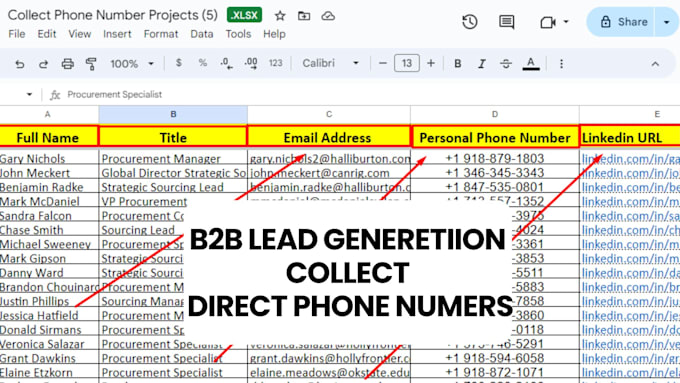Screen dimensions: 680x383
Task: Open Benjamin Radke's LinkedIn link
Action: [631, 187]
